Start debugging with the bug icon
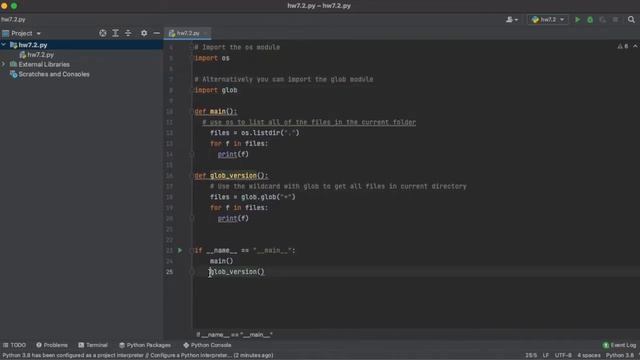Screen dimensions: 640x360 [x=590, y=20]
